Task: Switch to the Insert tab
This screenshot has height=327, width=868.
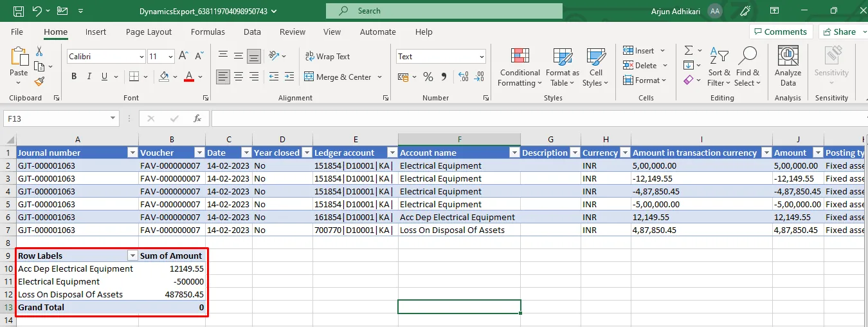Action: click(96, 32)
